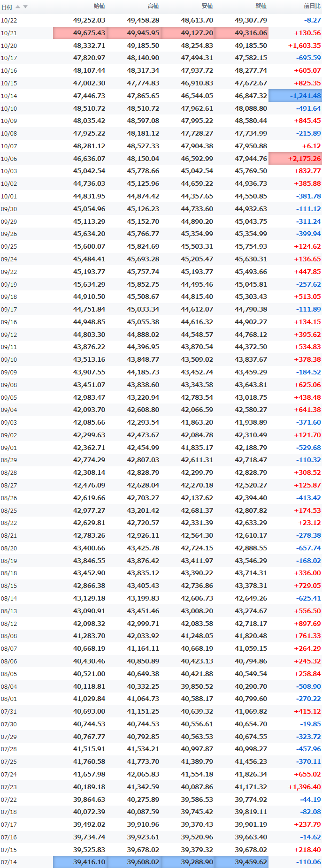Viewport: 322px width, 868px height.
Task: Select the low value 41,863.20
Action: (x=197, y=422)
